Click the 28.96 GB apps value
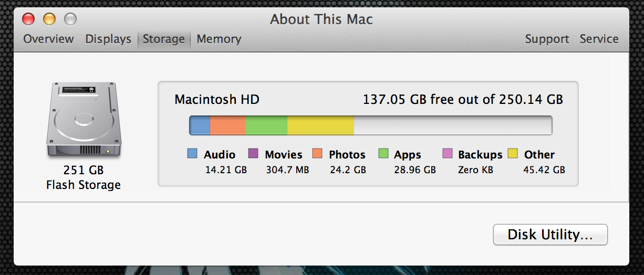The width and height of the screenshot is (644, 275). (x=415, y=170)
